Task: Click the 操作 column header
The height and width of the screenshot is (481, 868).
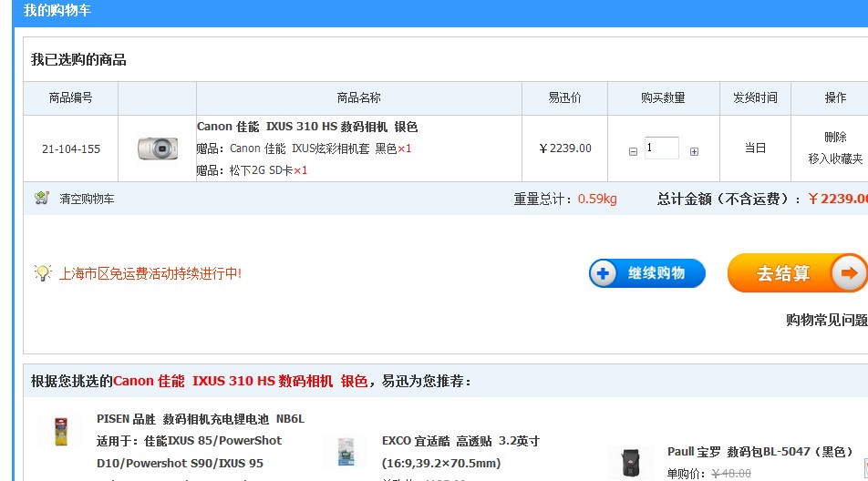Action: click(835, 97)
